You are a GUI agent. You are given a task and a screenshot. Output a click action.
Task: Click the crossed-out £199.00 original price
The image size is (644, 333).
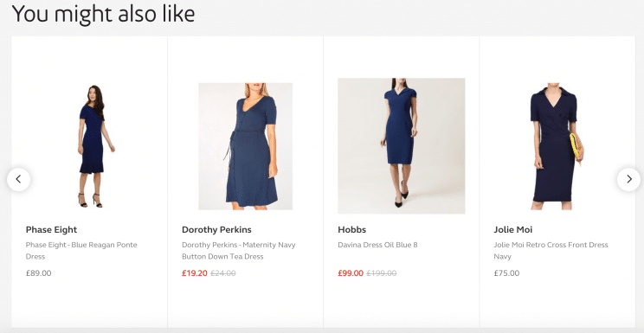pos(382,273)
